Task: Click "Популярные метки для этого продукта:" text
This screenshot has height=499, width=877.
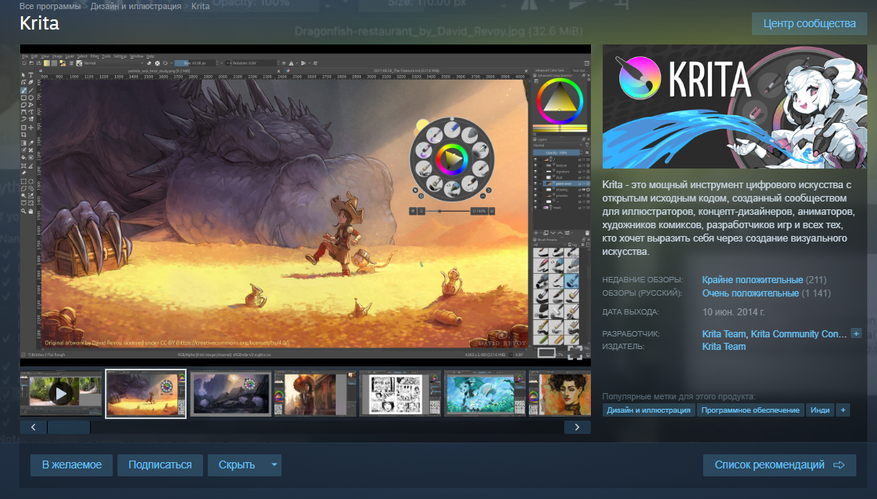Action: [x=678, y=397]
